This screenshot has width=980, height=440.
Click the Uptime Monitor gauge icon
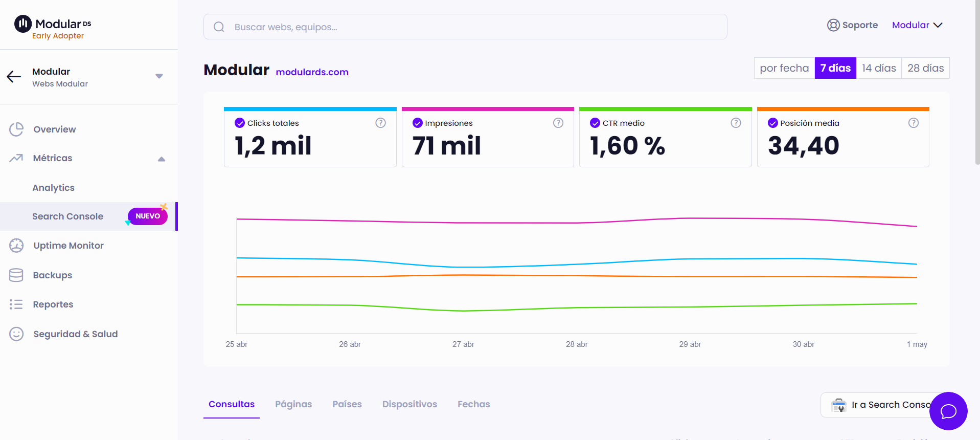tap(16, 246)
